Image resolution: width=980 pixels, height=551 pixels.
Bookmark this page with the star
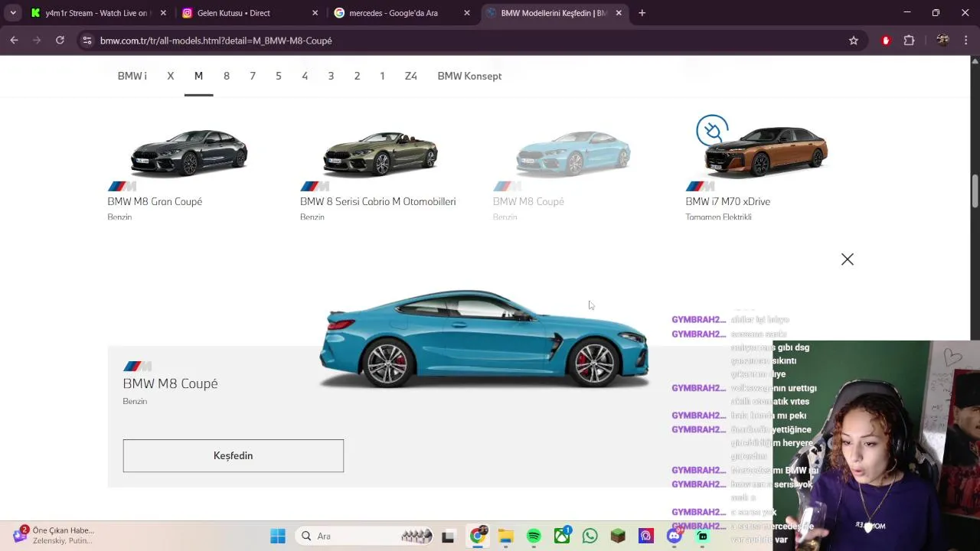click(x=854, y=41)
